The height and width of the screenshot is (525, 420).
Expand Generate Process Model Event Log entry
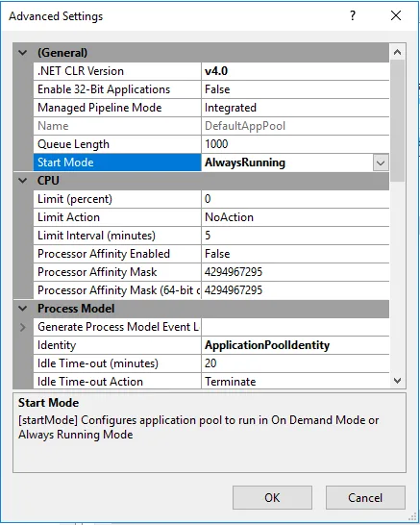(x=23, y=327)
